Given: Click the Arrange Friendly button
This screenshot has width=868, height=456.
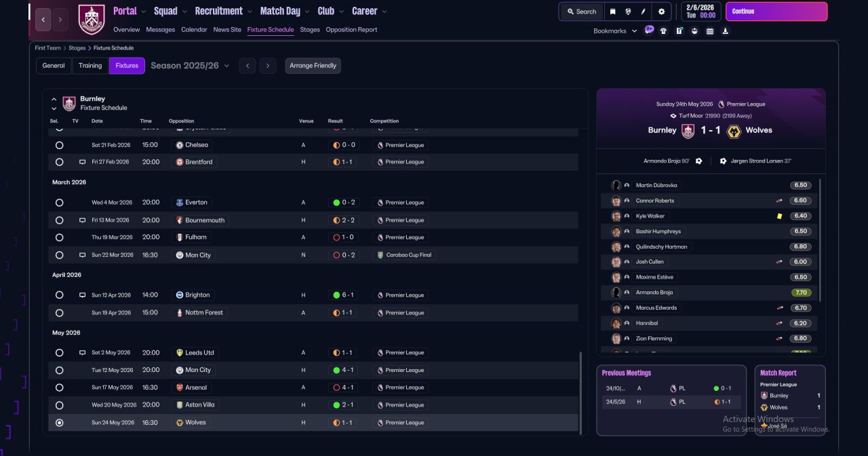Looking at the screenshot, I should [313, 66].
